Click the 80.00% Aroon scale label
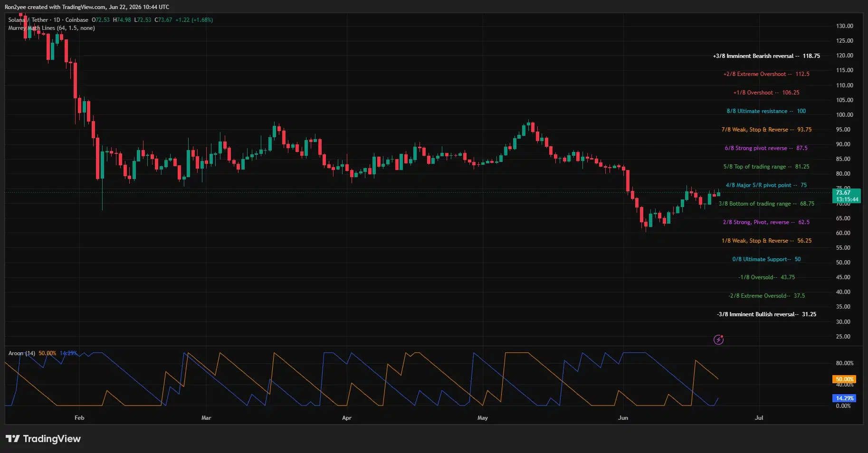The width and height of the screenshot is (868, 453). point(845,363)
